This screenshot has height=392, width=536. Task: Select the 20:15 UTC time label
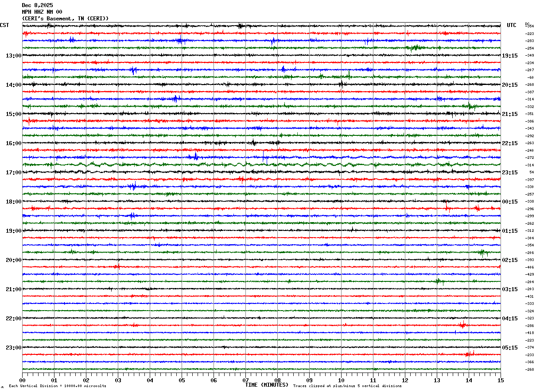tap(510, 85)
